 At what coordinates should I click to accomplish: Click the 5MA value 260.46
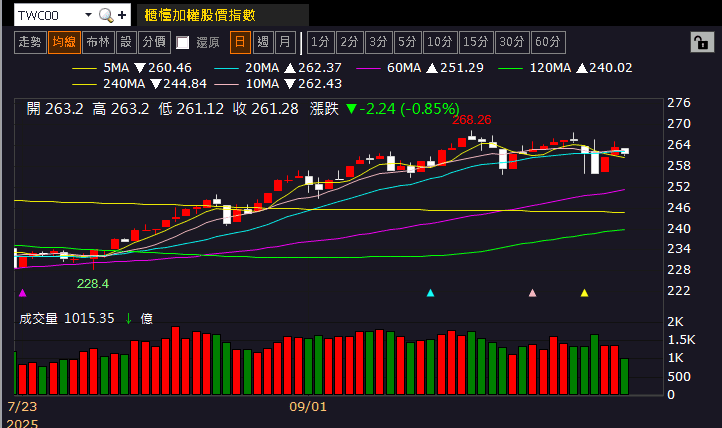pos(169,68)
